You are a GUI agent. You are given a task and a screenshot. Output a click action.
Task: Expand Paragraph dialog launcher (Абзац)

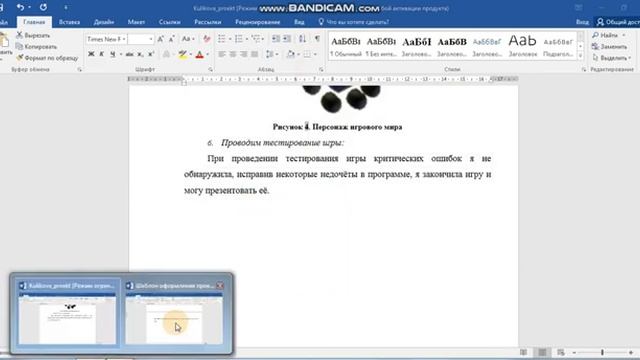click(x=321, y=70)
